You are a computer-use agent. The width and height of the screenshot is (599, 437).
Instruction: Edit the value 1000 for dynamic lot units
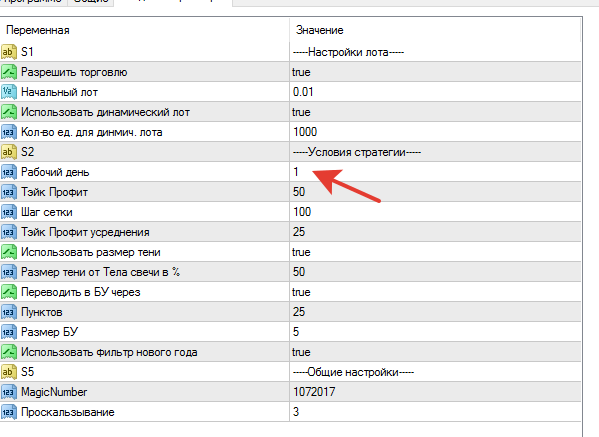(x=305, y=132)
